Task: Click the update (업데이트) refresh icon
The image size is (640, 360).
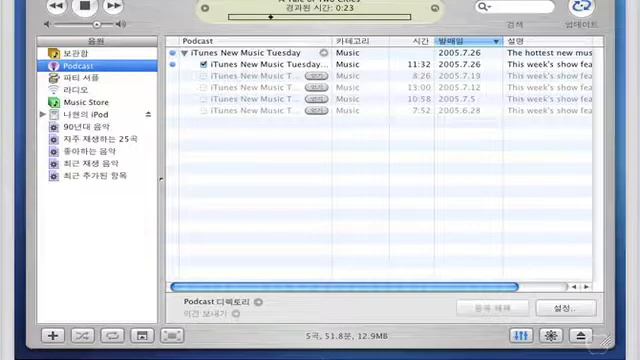Action: [x=581, y=7]
